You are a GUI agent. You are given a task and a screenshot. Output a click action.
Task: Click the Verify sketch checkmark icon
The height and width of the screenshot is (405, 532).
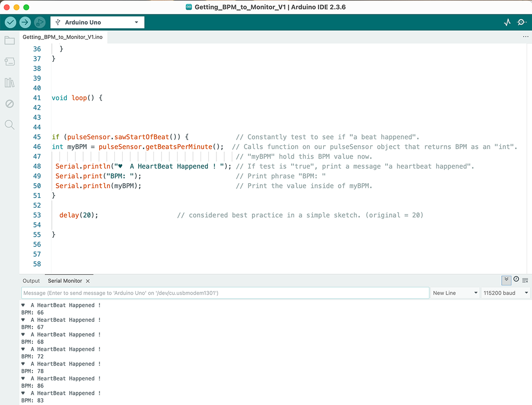tap(10, 22)
